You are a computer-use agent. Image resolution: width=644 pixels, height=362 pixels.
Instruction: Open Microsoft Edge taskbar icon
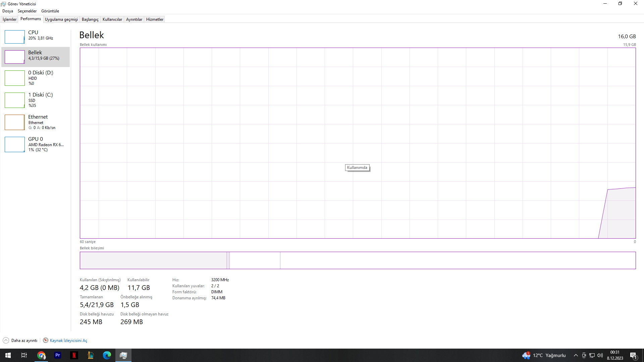(x=107, y=355)
